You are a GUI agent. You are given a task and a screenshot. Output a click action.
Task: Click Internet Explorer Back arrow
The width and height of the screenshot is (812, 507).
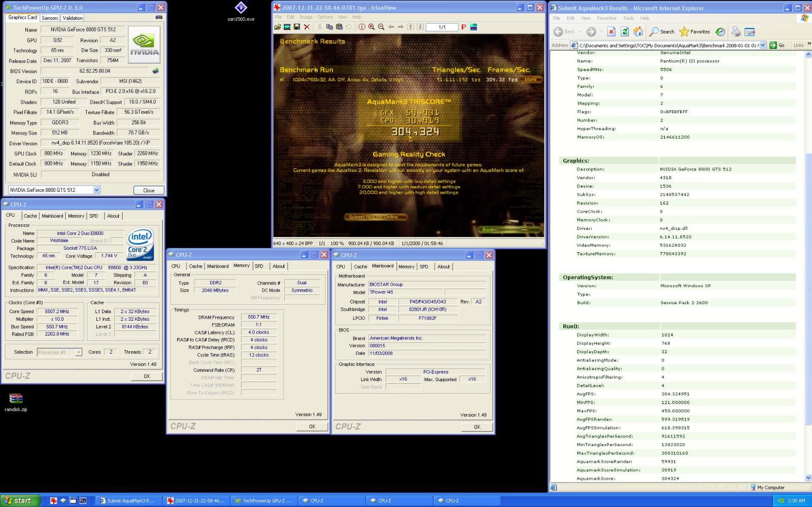pyautogui.click(x=559, y=31)
